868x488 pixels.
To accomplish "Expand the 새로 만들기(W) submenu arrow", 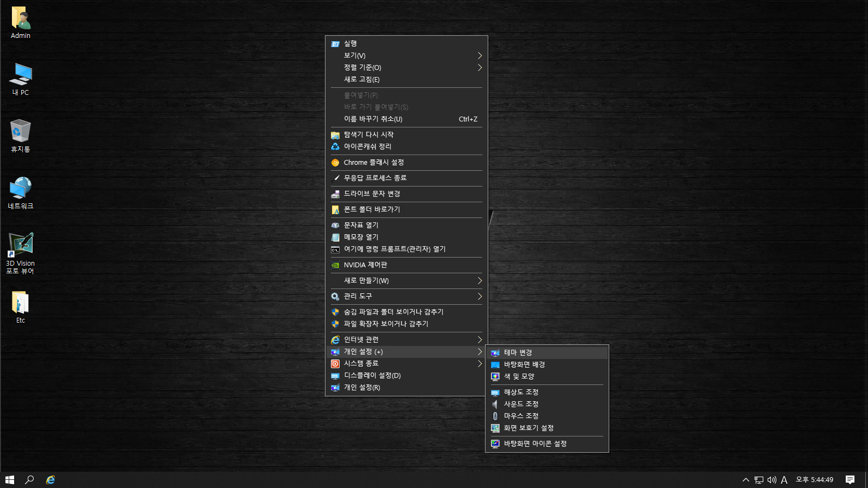I will click(480, 280).
